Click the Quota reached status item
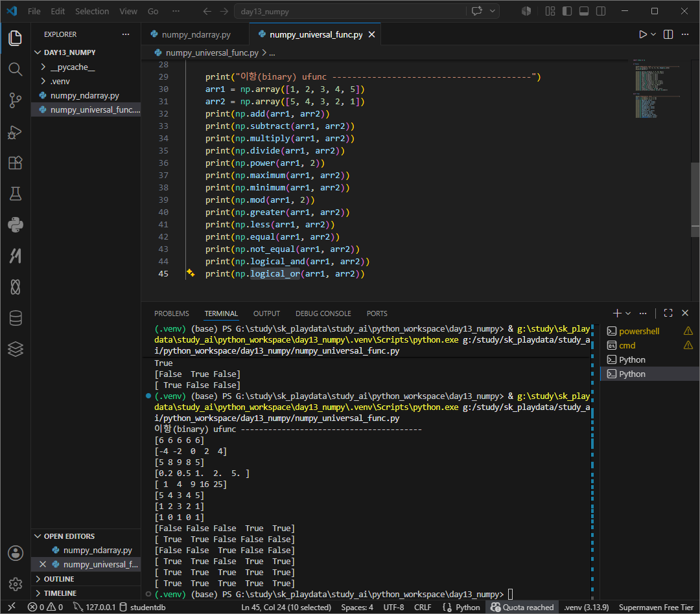The width and height of the screenshot is (700, 614). click(522, 607)
